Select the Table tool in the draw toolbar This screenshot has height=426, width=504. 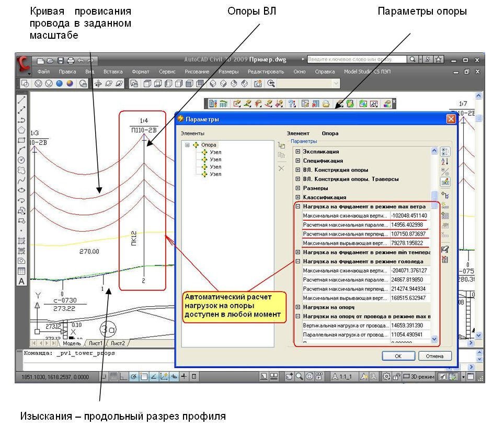[x=21, y=271]
